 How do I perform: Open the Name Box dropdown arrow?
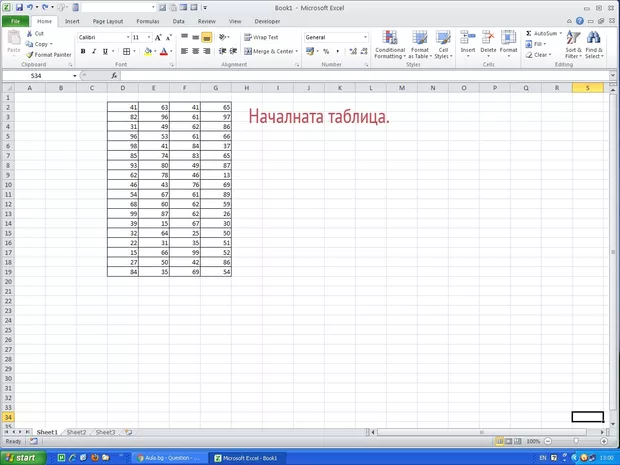point(74,76)
